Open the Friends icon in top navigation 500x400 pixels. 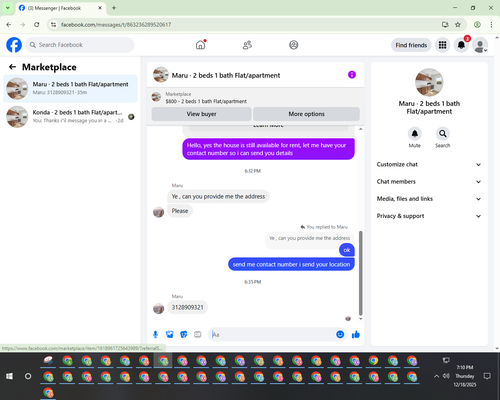click(x=247, y=45)
